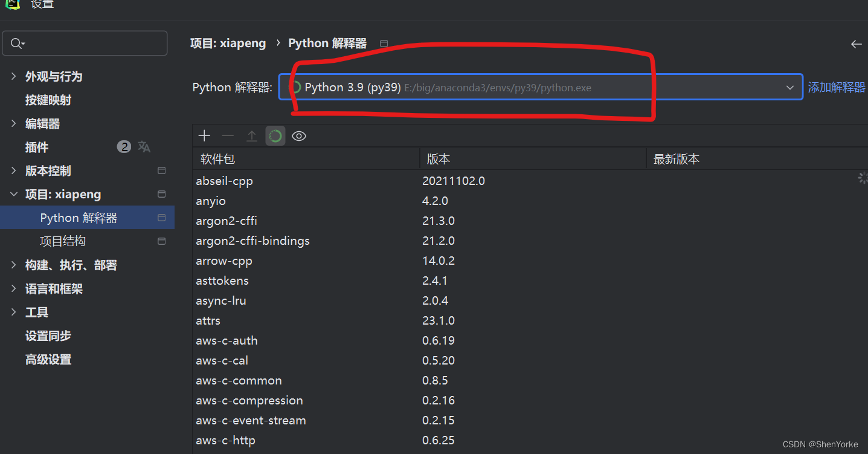Click the upgrade package arrow icon
This screenshot has height=454, width=868.
[x=252, y=136]
